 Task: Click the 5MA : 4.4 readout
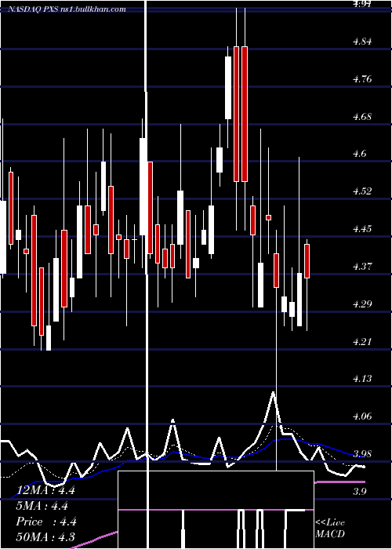click(42, 506)
